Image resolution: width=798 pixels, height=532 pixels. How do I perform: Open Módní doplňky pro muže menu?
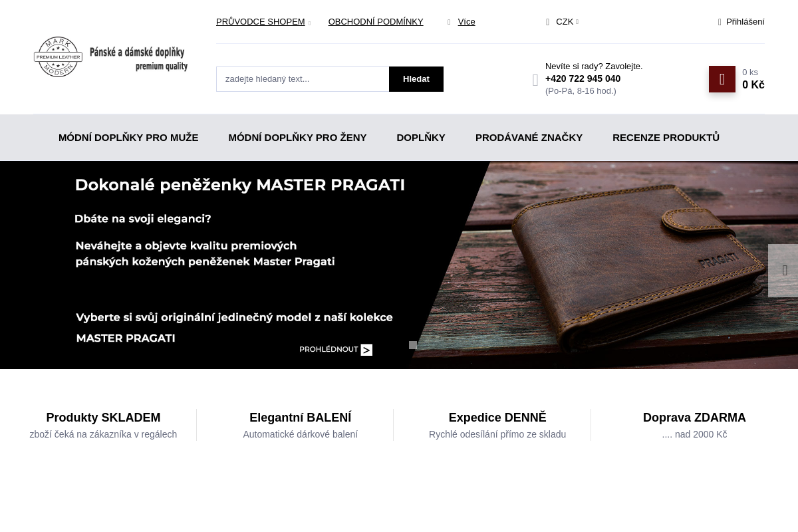point(128,138)
